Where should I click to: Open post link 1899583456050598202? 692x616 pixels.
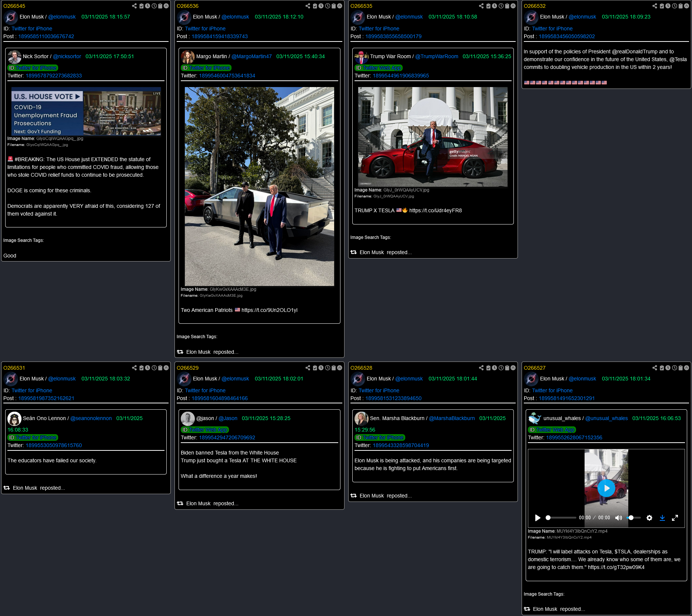tap(567, 36)
